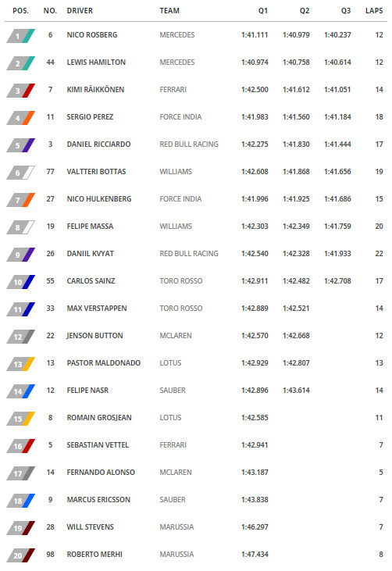Click the DRIVER column header

coord(80,11)
